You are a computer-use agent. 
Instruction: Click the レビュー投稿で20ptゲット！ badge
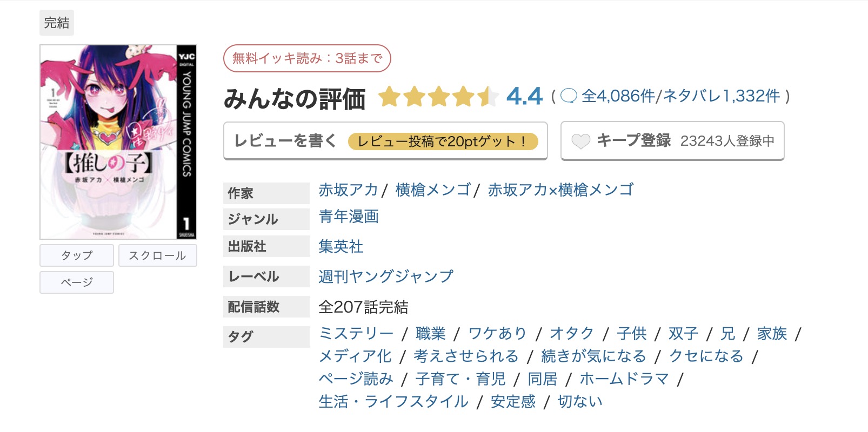click(444, 141)
